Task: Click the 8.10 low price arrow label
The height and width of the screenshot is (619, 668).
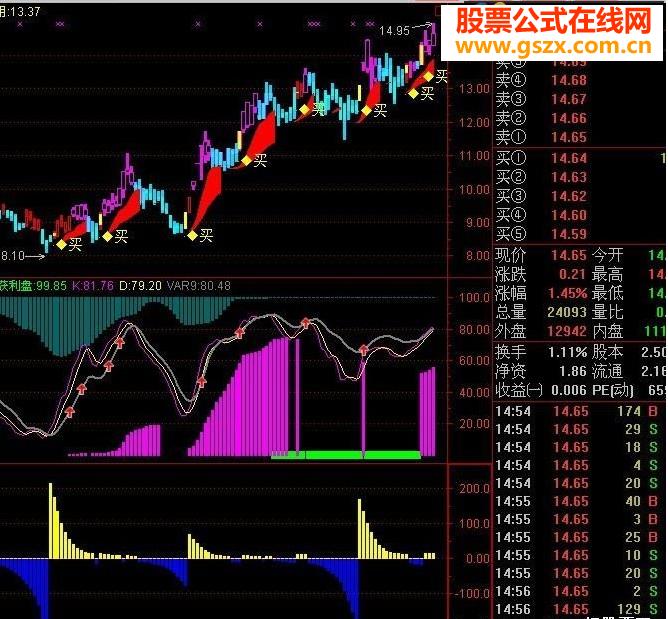Action: coord(16,255)
